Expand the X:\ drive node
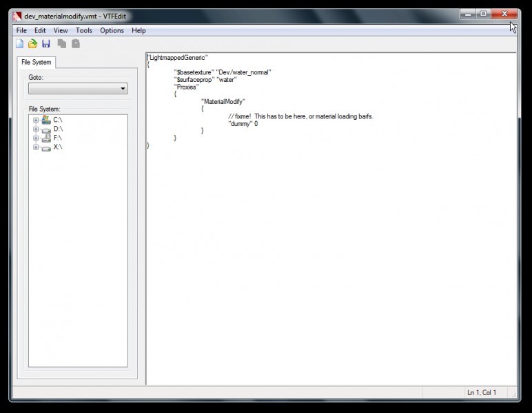 click(x=36, y=147)
